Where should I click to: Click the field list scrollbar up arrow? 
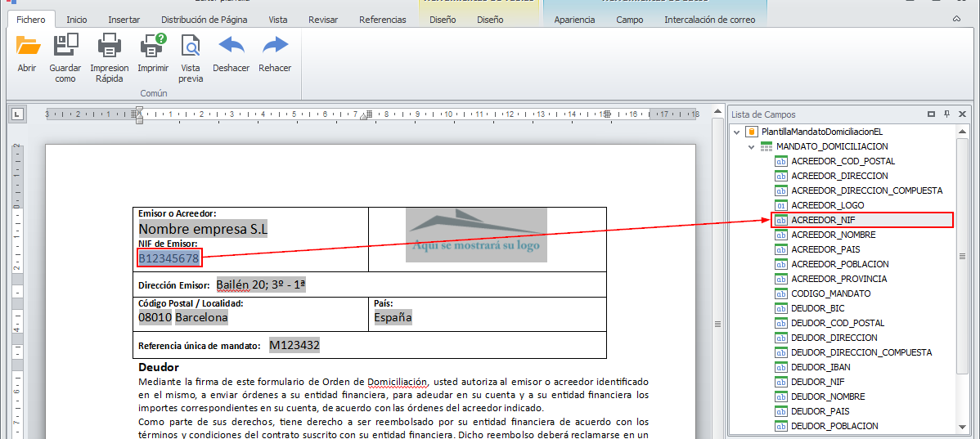[x=962, y=132]
